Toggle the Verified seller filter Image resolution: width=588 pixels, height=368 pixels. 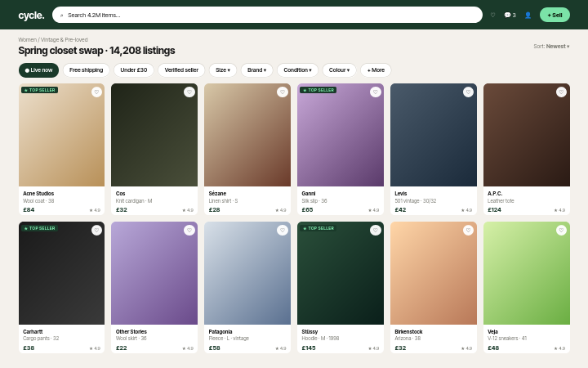click(x=181, y=70)
